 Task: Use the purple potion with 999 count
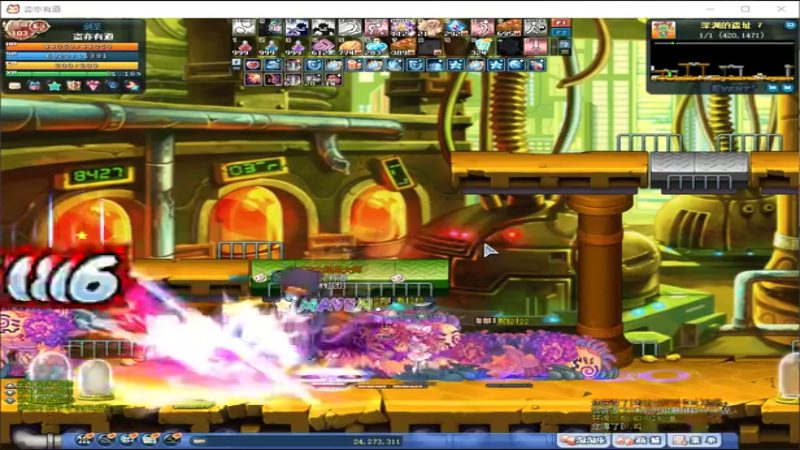coord(297,46)
